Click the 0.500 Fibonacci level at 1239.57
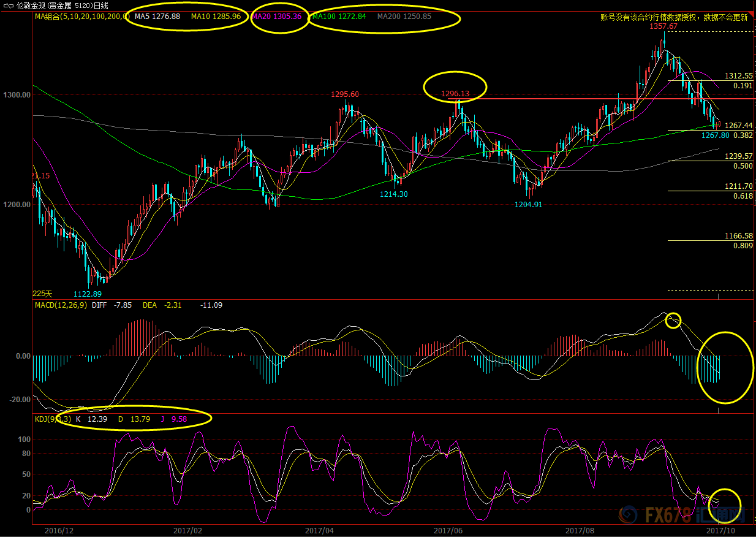 [x=743, y=166]
